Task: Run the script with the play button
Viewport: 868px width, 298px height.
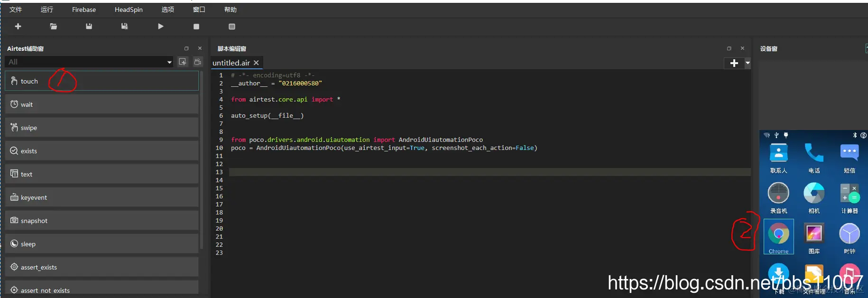Action: point(161,27)
